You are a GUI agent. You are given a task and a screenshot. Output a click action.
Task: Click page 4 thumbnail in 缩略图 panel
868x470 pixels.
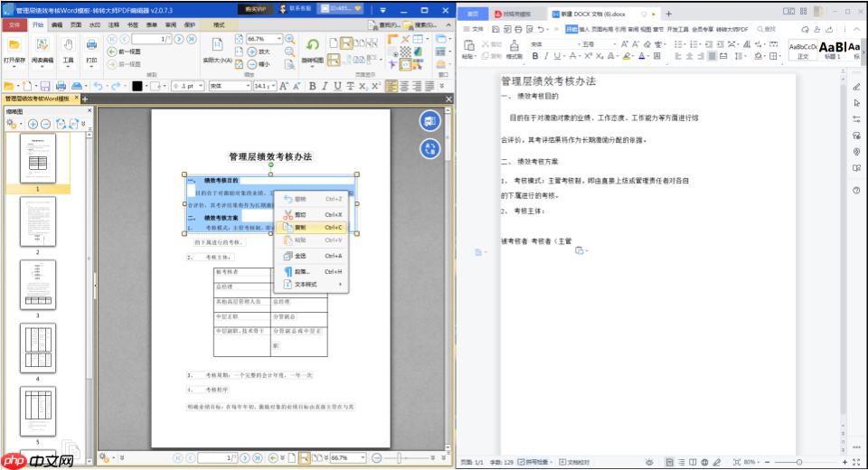pyautogui.click(x=38, y=348)
